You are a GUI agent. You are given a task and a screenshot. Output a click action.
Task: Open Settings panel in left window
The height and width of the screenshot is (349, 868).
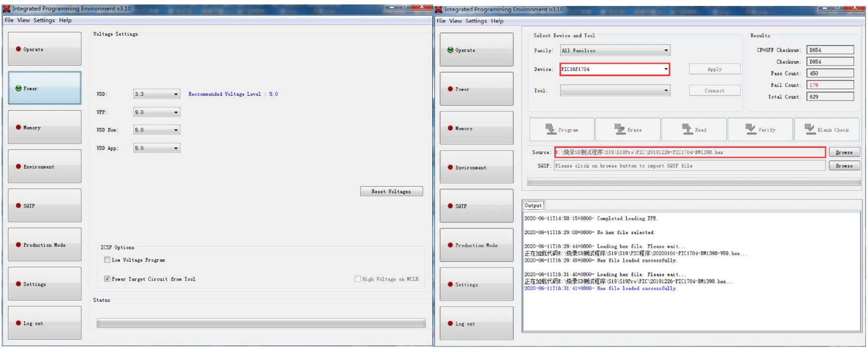pyautogui.click(x=45, y=283)
